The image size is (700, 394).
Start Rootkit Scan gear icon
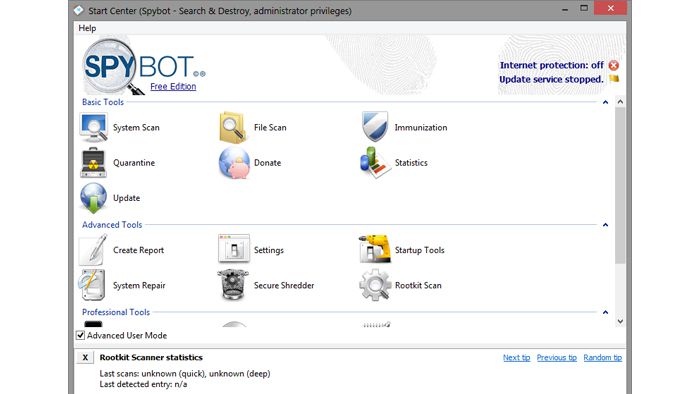[x=375, y=285]
